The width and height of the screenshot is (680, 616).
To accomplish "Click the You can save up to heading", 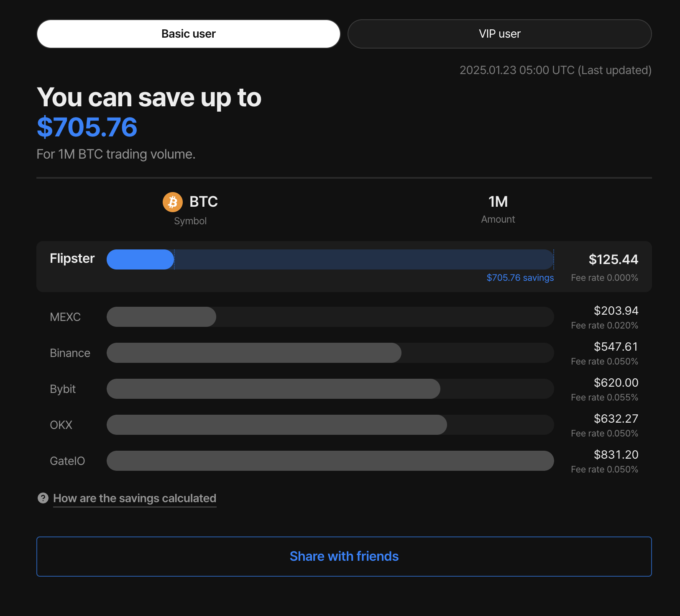I will [149, 97].
